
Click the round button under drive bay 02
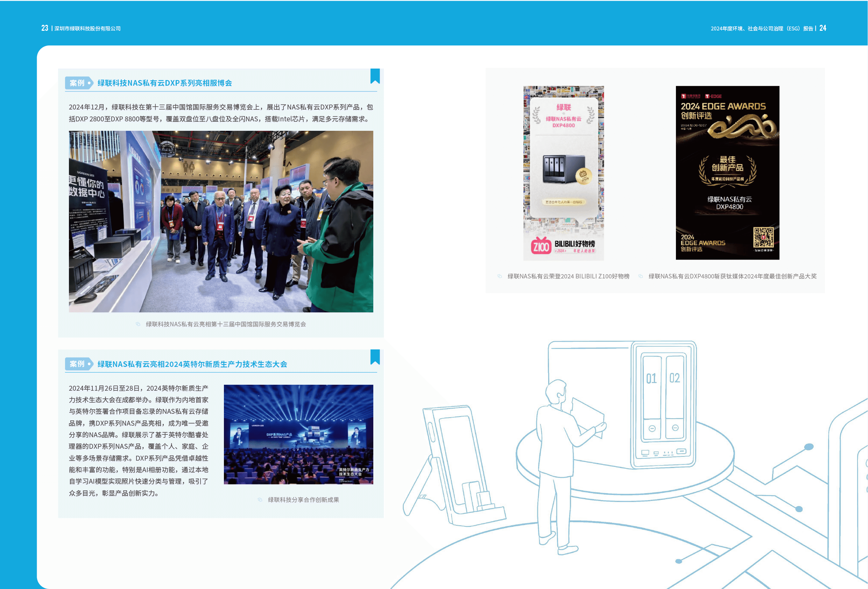pyautogui.click(x=675, y=428)
